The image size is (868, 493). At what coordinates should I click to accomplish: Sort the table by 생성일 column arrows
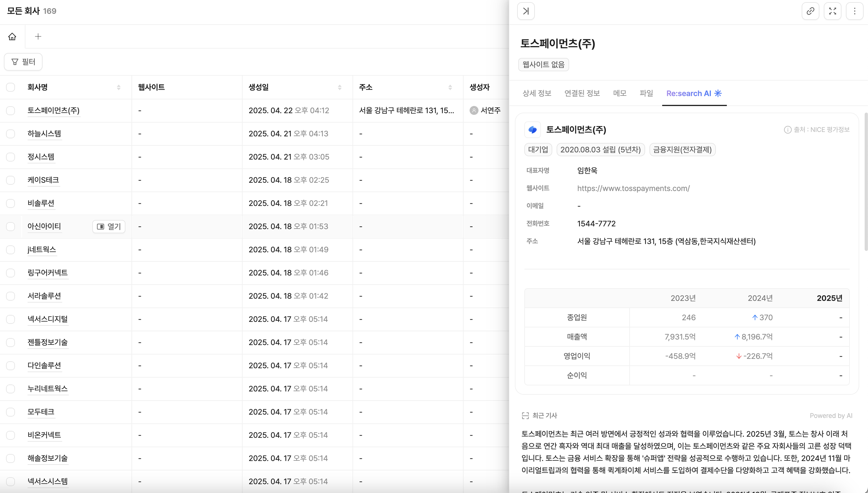(339, 87)
